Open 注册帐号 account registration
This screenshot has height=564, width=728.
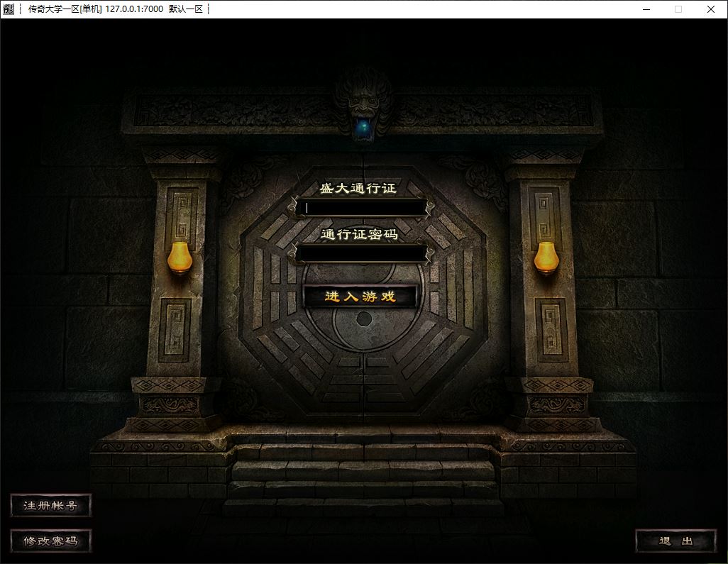pos(50,506)
